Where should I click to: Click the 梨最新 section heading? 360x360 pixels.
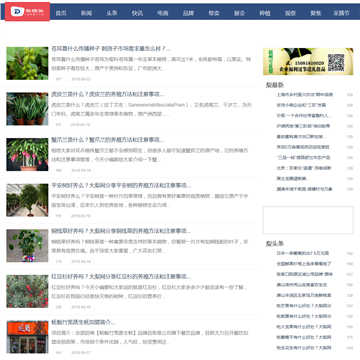(x=275, y=85)
